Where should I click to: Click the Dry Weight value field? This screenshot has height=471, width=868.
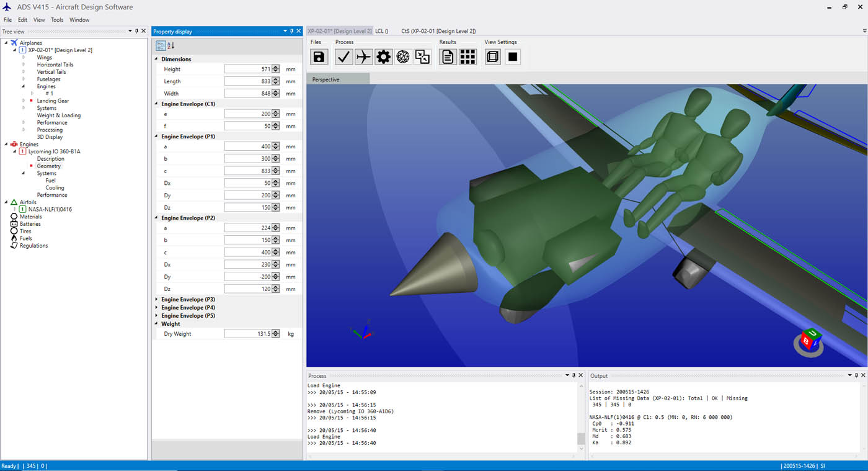point(248,334)
